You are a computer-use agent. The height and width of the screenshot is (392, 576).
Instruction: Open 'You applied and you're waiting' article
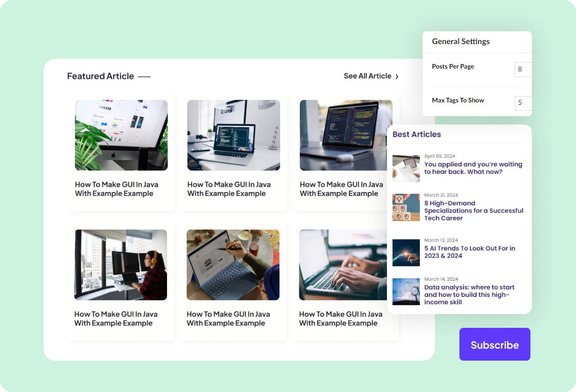(473, 168)
